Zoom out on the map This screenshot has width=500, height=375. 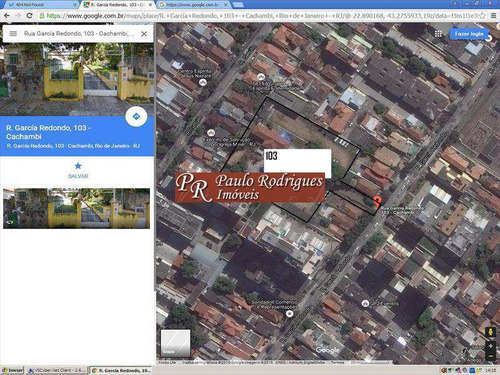pos(490,356)
